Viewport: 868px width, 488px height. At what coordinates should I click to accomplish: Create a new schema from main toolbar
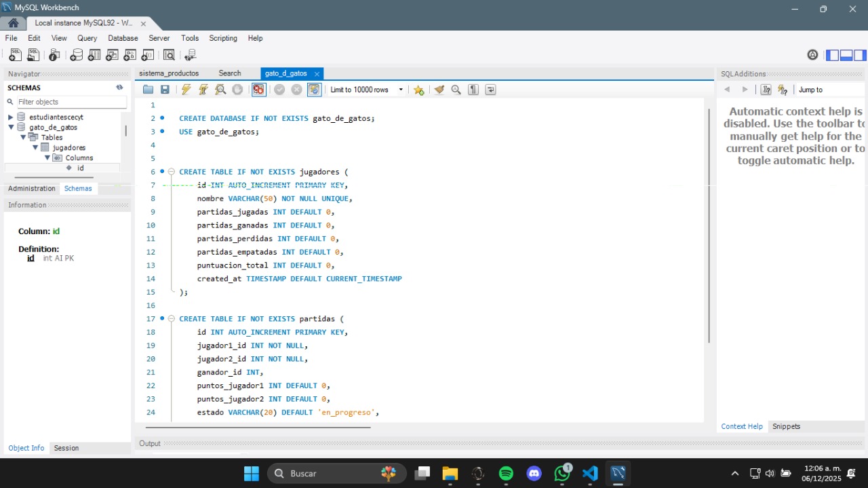pos(77,55)
